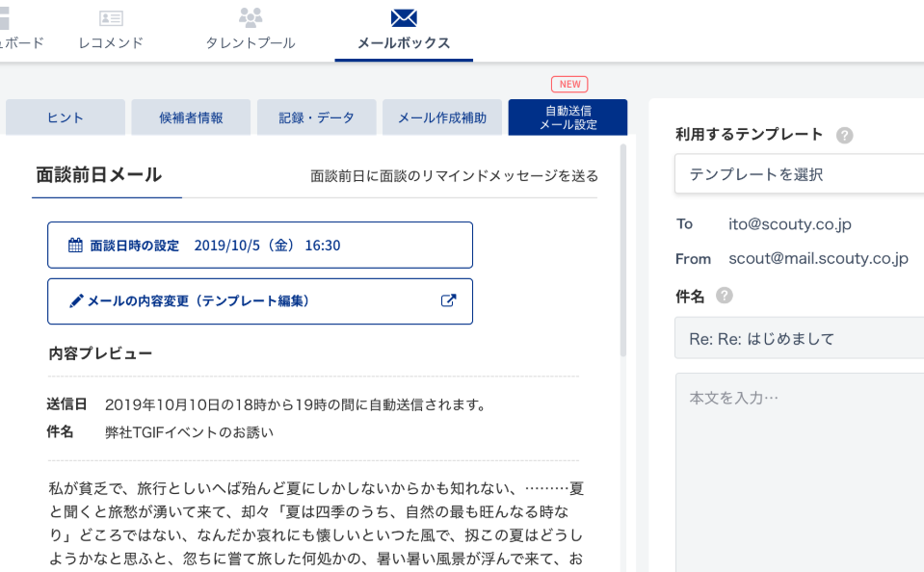This screenshot has height=572, width=924.
Task: Click the help icon beside 利用するテンプレート
Action: tap(844, 136)
